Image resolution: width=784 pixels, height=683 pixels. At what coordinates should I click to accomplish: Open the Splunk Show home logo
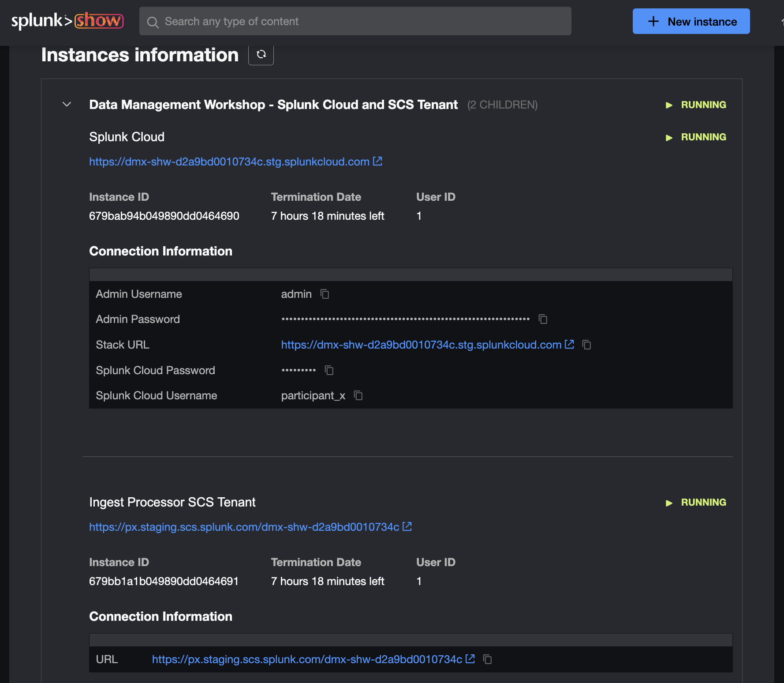67,20
